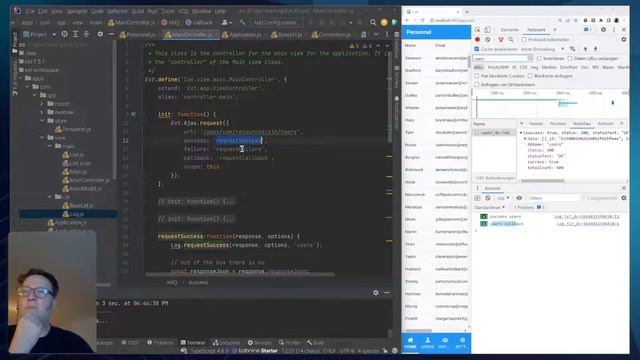Minimize the terminal panel with its minus icon
The width and height of the screenshot is (640, 360).
(x=387, y=293)
